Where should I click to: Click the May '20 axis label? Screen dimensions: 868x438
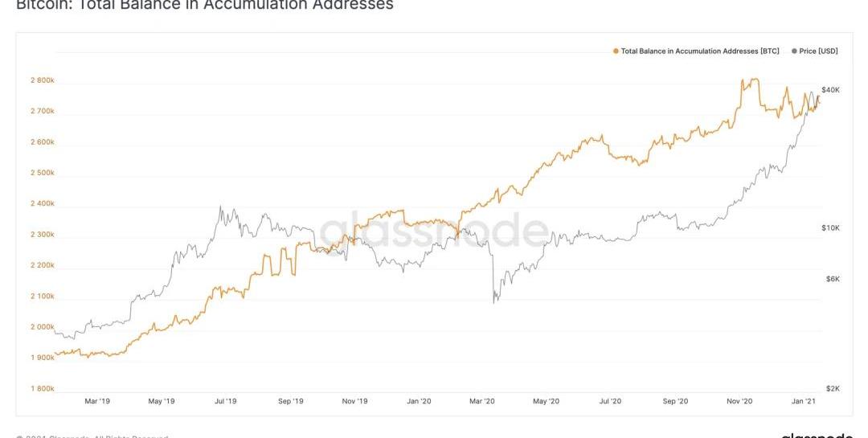(547, 401)
